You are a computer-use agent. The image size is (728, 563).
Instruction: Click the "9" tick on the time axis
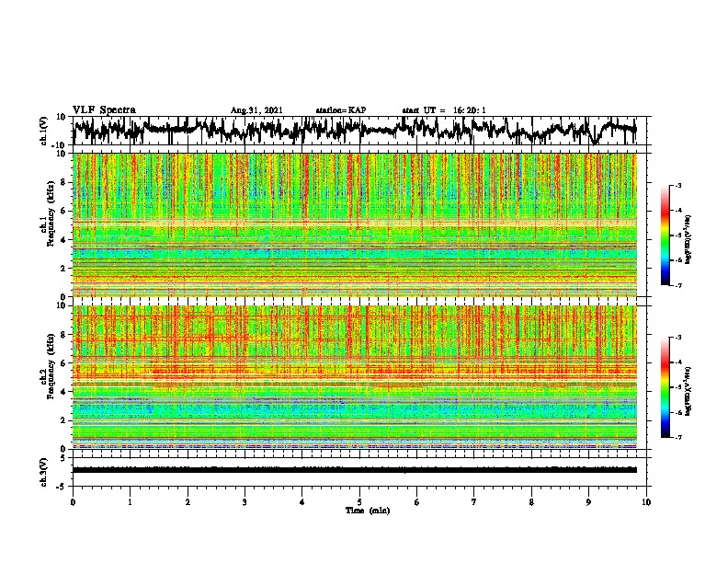(x=588, y=502)
